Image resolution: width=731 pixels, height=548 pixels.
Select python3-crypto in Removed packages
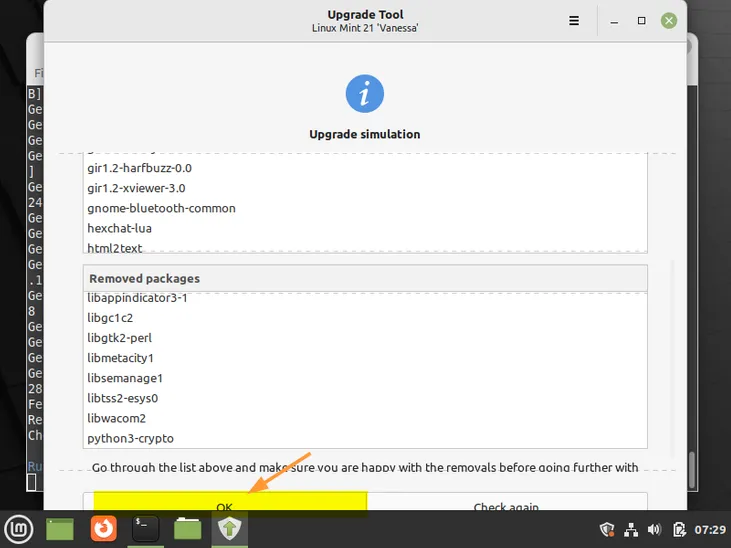pos(130,438)
